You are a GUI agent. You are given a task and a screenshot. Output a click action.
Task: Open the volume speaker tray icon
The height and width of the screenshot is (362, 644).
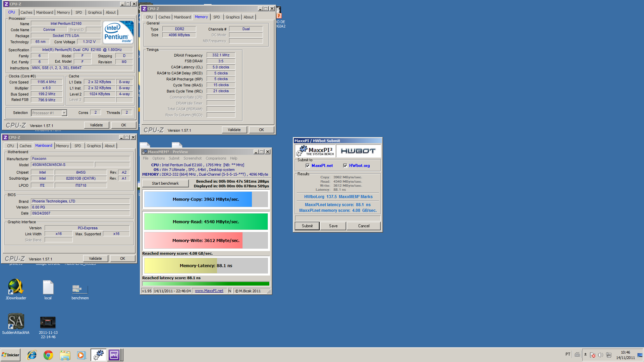point(600,355)
